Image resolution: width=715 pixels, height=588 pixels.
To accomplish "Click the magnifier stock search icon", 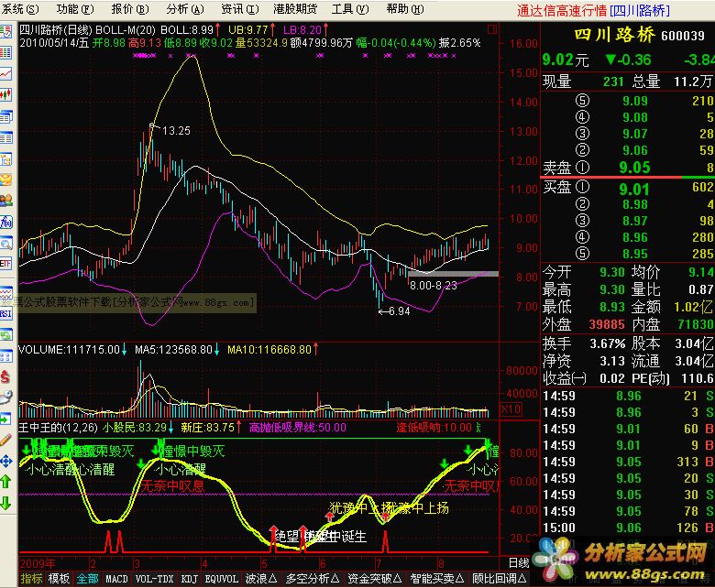I will click(x=5, y=244).
